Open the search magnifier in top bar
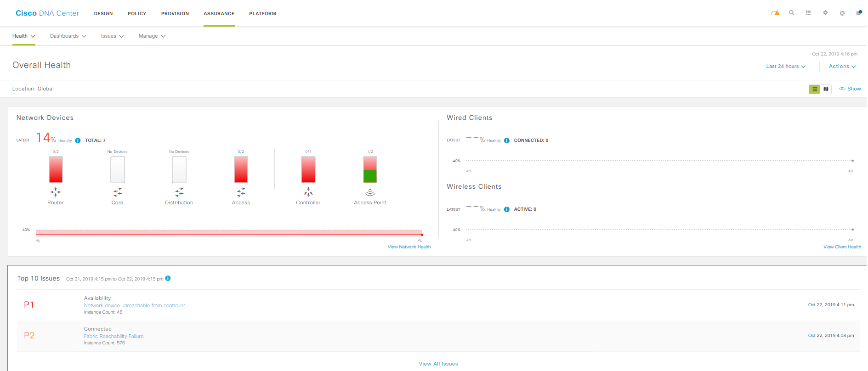 (x=792, y=13)
